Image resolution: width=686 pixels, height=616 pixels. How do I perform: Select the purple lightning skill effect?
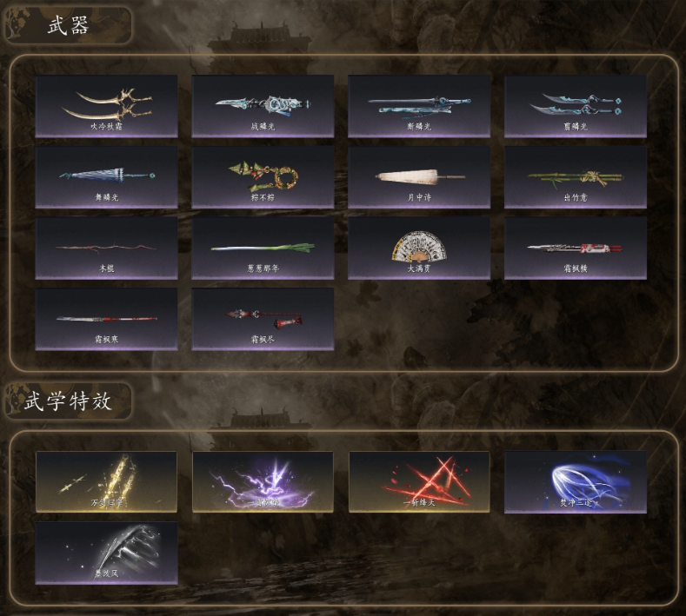pyautogui.click(x=263, y=482)
